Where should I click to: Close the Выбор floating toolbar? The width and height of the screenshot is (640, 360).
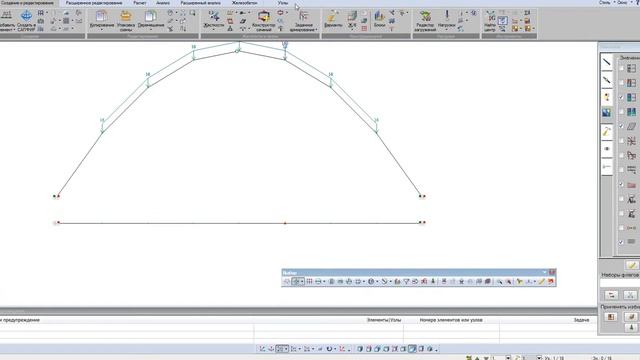(x=552, y=272)
